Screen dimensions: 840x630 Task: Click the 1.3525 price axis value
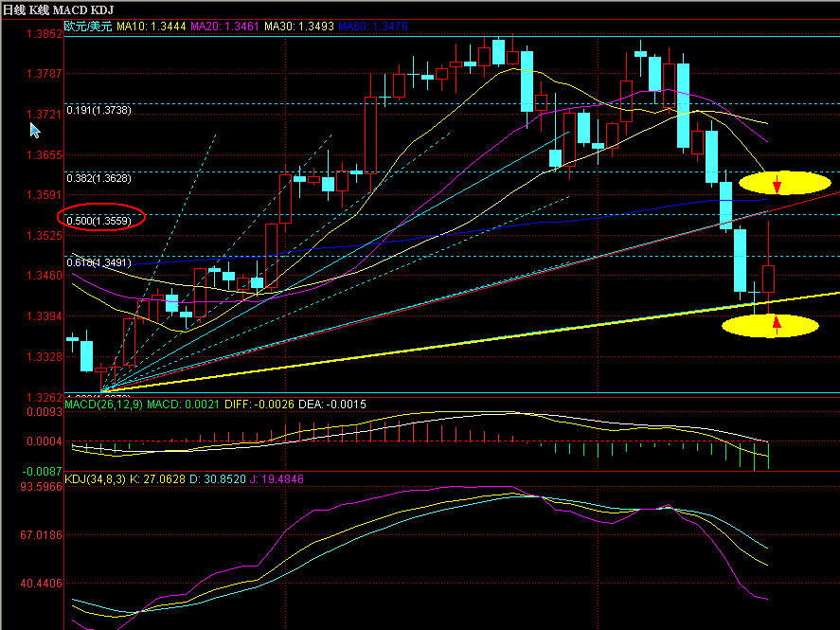pos(45,236)
